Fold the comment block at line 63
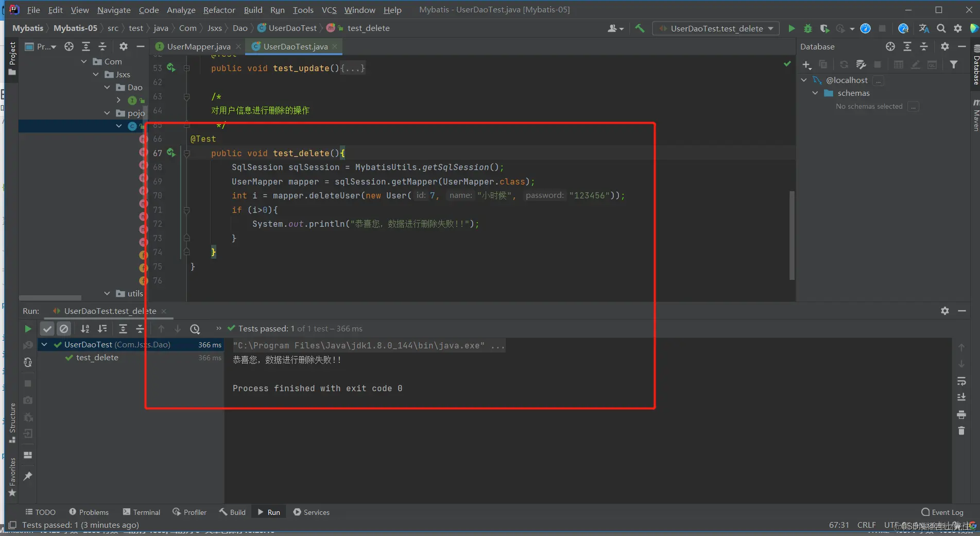Image resolution: width=980 pixels, height=536 pixels. [x=187, y=96]
